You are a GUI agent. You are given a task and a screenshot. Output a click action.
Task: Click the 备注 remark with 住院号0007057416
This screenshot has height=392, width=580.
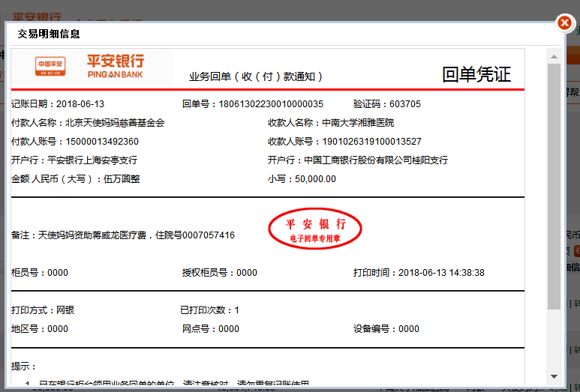click(123, 235)
